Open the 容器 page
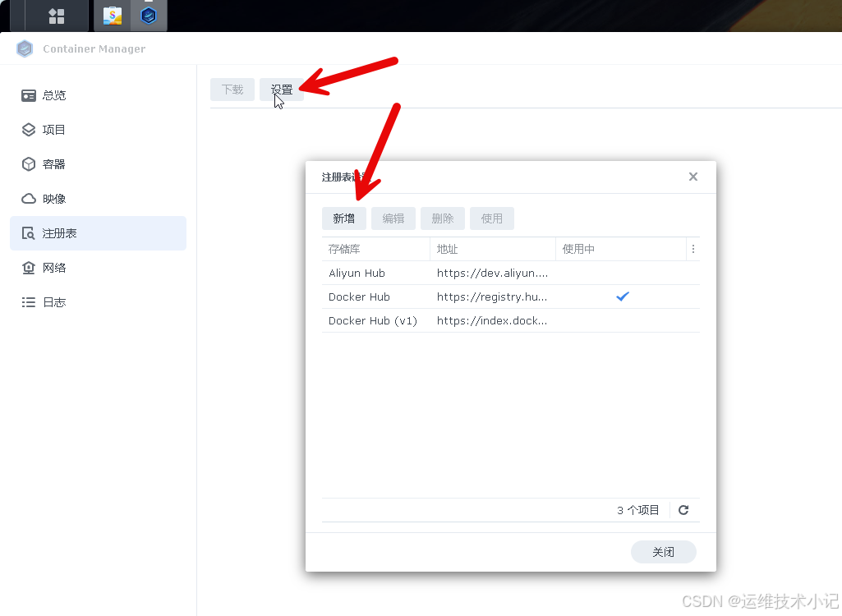Screen dimensions: 842x616 99,164
